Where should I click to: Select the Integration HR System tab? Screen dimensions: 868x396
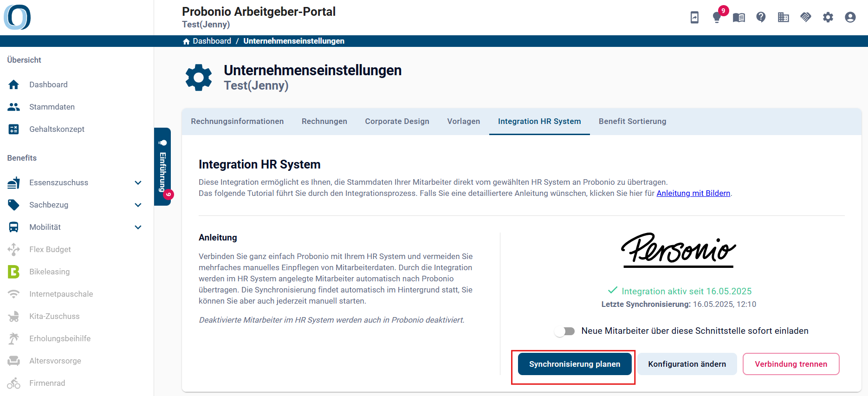(539, 121)
